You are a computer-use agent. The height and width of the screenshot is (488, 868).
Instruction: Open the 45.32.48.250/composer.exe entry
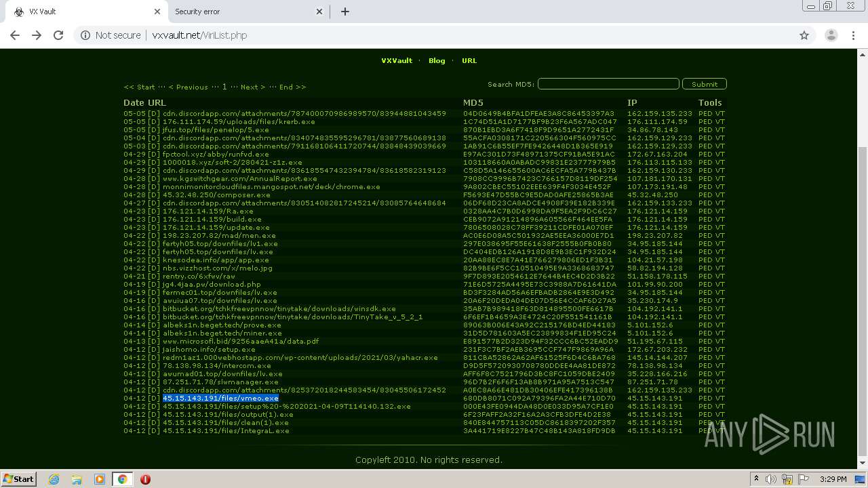click(216, 195)
